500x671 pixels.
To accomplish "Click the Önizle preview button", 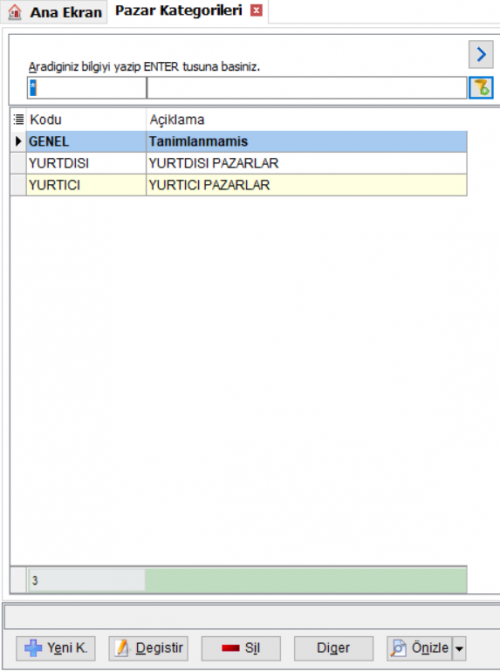I will [x=420, y=648].
